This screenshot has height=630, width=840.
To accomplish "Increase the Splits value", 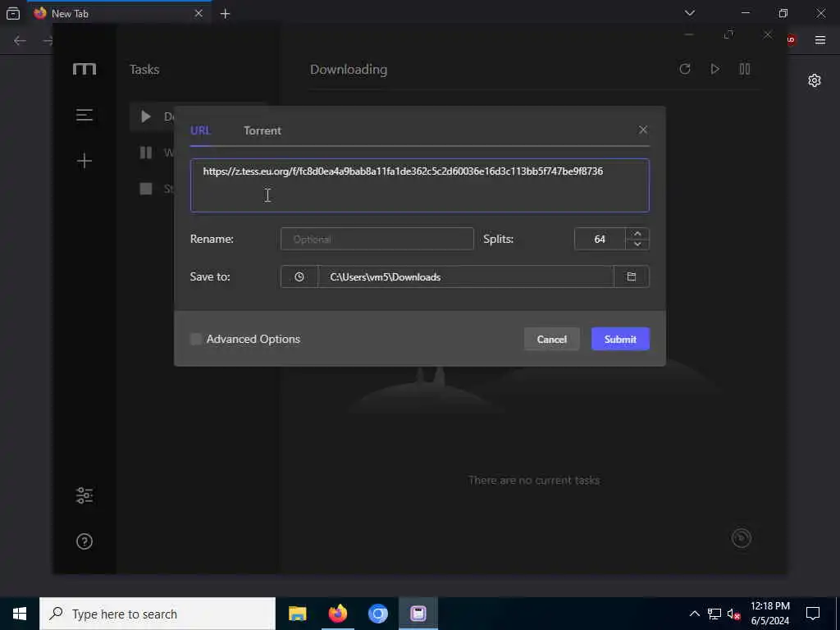I will [x=637, y=234].
